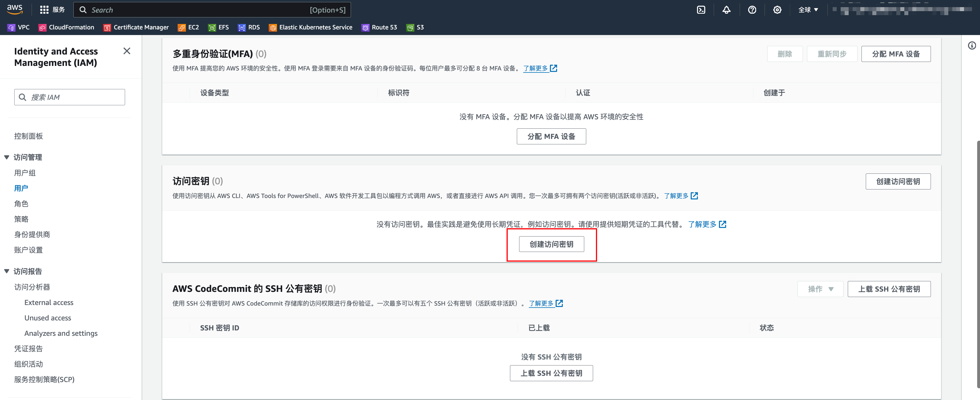Screen dimensions: 980x400
Task: Open the Certificate Manager shortcut
Action: pyautogui.click(x=136, y=27)
